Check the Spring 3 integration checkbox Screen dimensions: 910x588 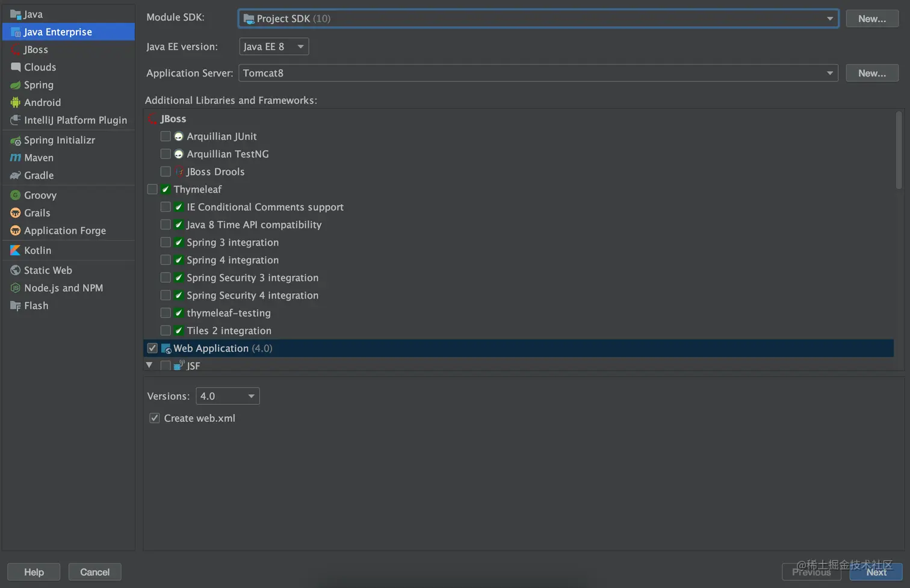coord(166,242)
